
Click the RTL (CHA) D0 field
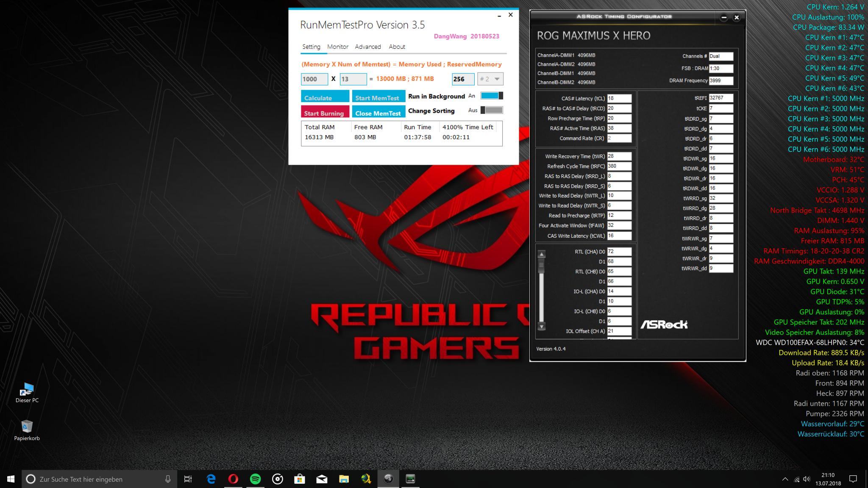[x=619, y=252]
